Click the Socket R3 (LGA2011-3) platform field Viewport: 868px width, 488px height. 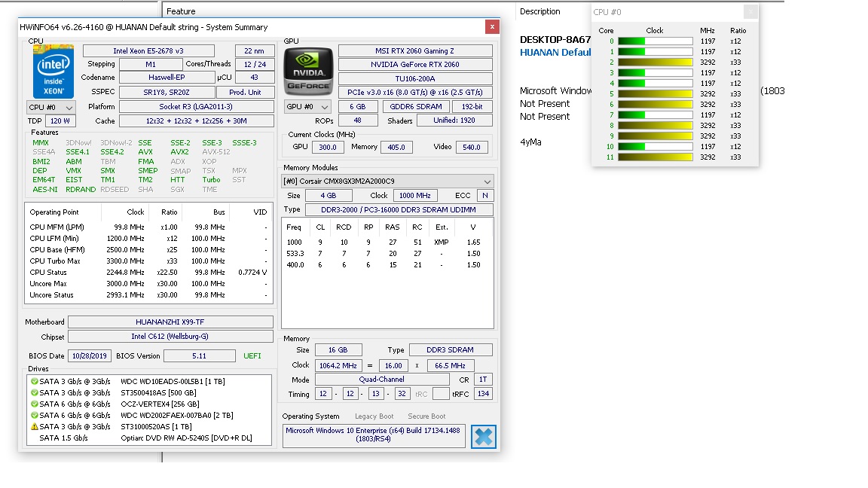(x=197, y=107)
